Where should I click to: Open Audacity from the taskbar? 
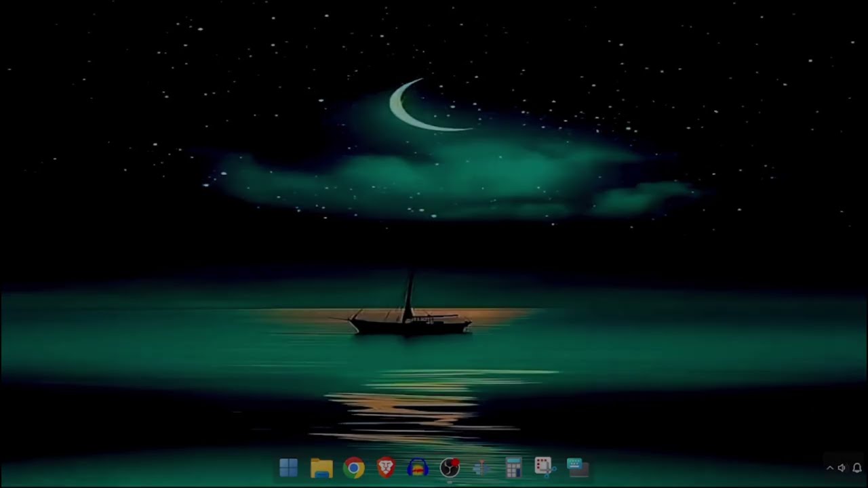[x=418, y=468]
